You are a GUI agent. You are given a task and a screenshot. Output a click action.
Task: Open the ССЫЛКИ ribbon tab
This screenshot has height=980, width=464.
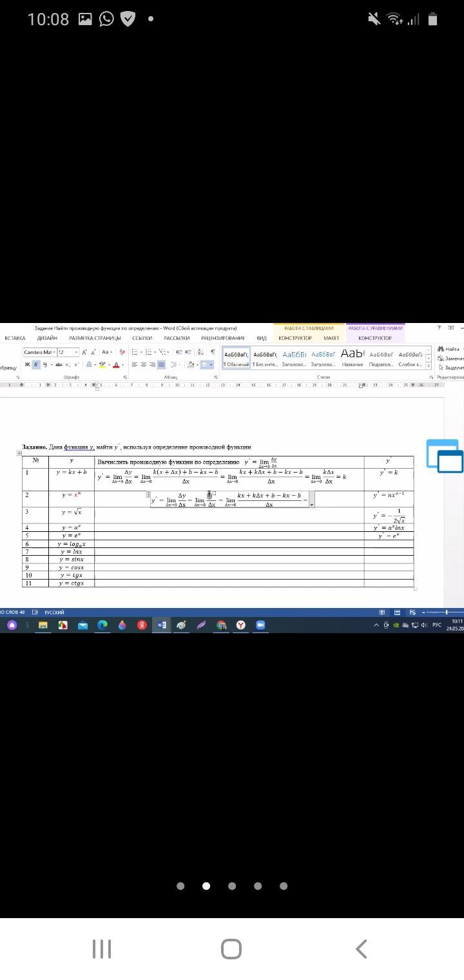142,338
